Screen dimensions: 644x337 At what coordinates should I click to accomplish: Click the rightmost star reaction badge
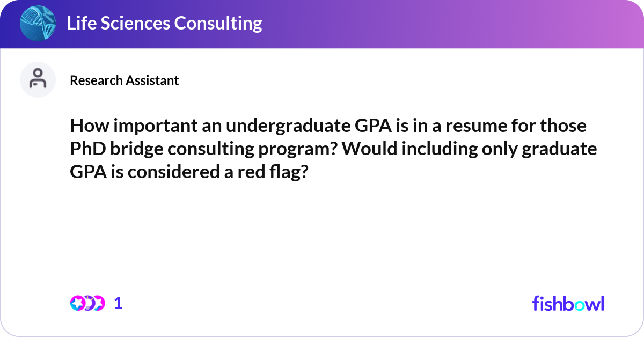(100, 303)
